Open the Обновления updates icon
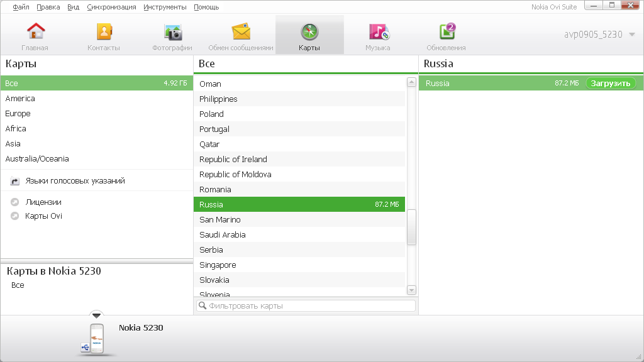644x362 pixels. point(447,31)
